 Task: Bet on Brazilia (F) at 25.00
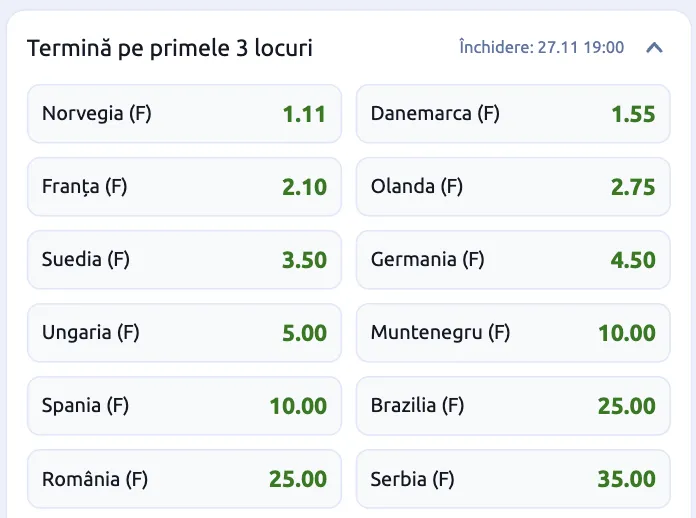513,406
